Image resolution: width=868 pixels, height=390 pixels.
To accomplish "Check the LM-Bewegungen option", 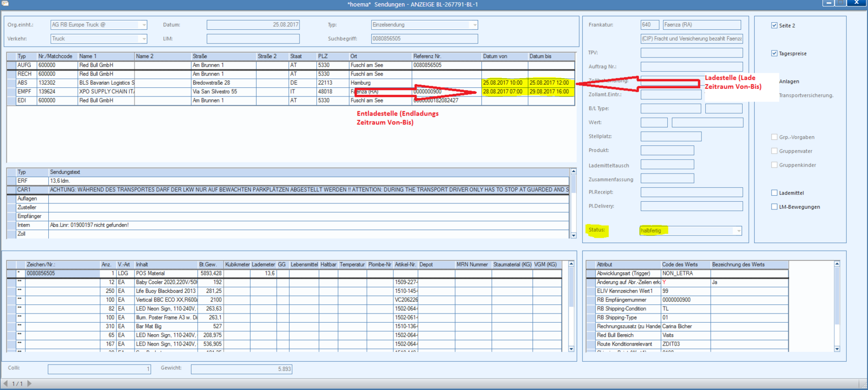I will tap(774, 207).
